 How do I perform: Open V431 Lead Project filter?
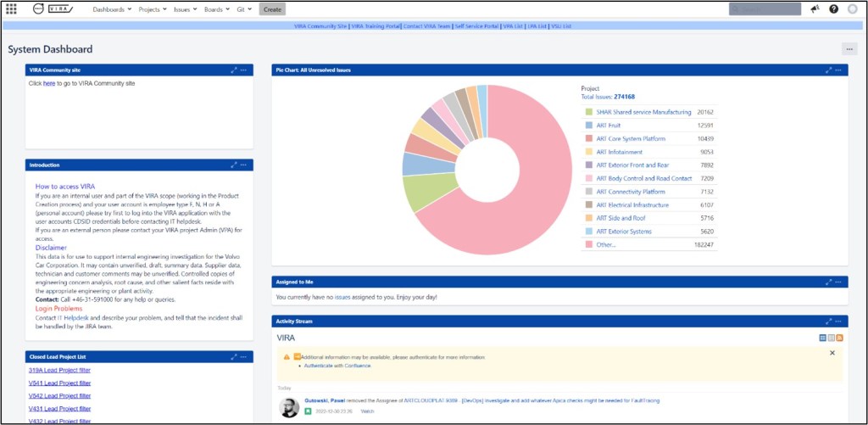click(59, 408)
